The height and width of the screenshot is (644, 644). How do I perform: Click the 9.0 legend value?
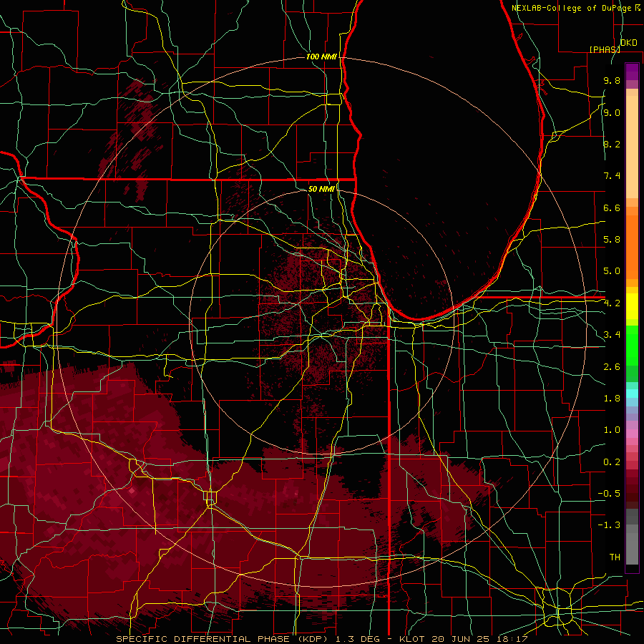[x=612, y=112]
